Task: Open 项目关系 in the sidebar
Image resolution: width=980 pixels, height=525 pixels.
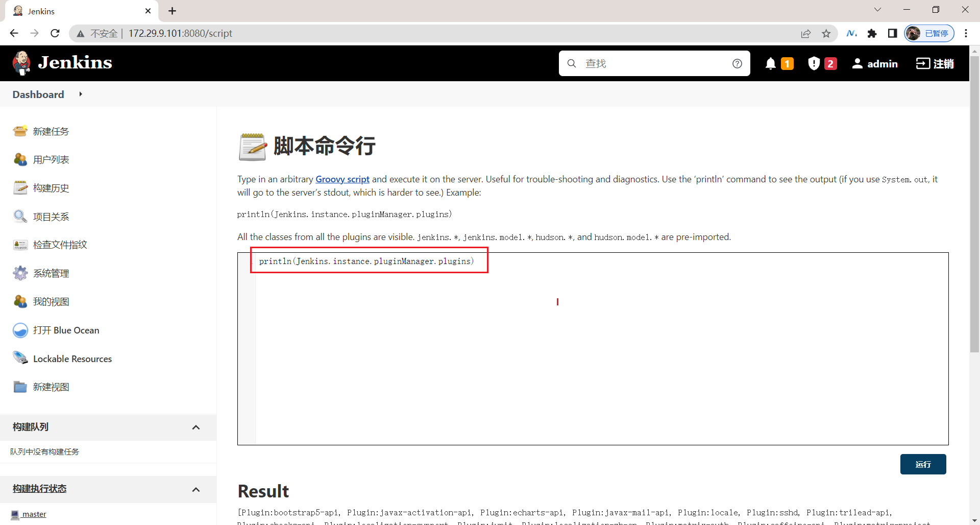Action: [x=51, y=217]
